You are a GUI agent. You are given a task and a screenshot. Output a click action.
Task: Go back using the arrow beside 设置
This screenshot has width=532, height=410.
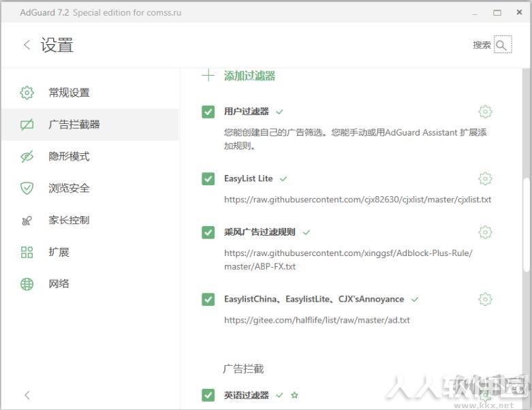27,45
